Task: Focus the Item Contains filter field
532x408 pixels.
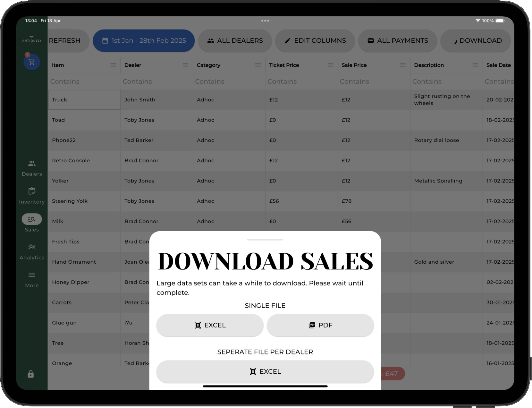Action: 84,81
